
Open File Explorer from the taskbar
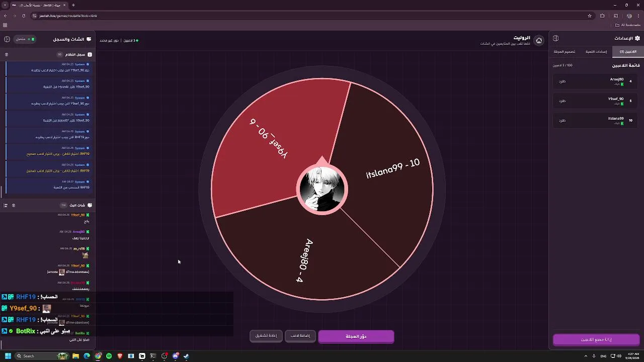tap(75, 356)
